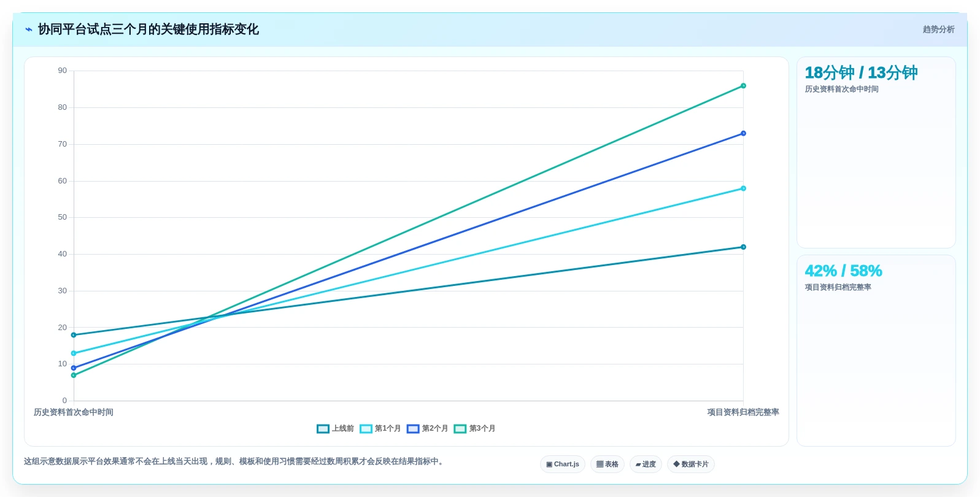
Task: Click the x-axis label 历史资料首次命中时间
Action: pyautogui.click(x=74, y=412)
